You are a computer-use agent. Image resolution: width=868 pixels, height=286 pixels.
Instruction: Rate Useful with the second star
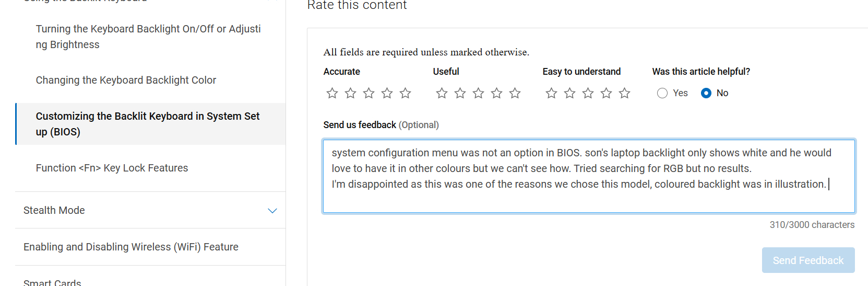[460, 93]
